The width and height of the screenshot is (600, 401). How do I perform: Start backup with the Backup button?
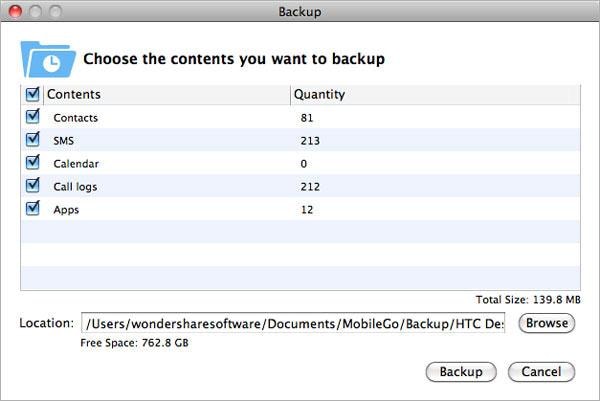click(x=461, y=372)
